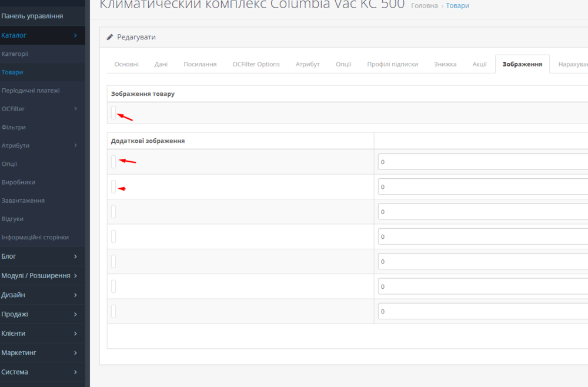
Task: Open the OCFilter Options tab
Action: [256, 64]
